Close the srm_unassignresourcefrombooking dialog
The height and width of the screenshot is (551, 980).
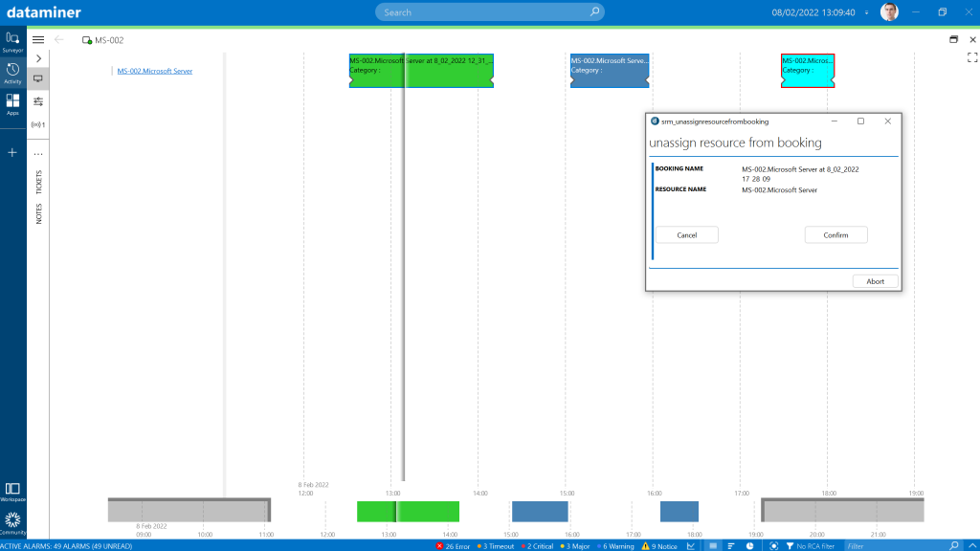pos(887,121)
